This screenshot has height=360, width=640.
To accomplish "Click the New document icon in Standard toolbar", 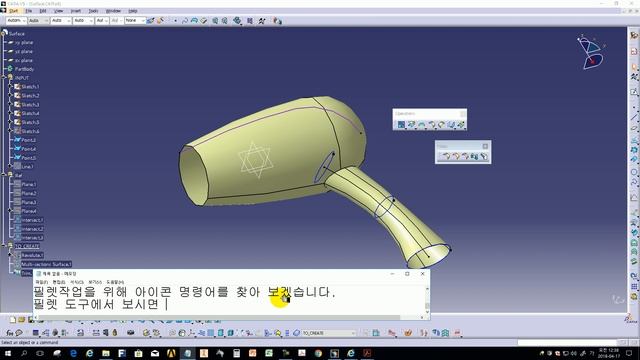I will (x=13, y=320).
